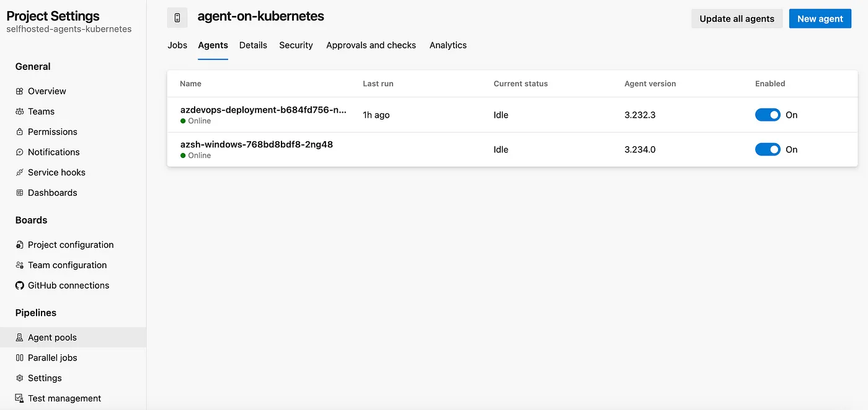The image size is (868, 410).
Task: Click the agent-on-kubernetes pool title
Action: click(261, 17)
